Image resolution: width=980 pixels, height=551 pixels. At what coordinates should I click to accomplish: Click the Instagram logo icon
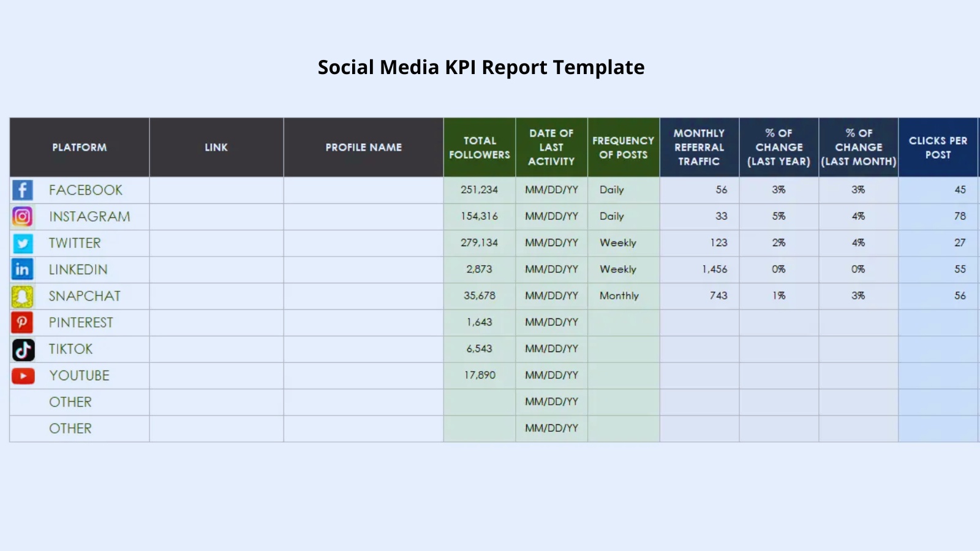tap(23, 217)
